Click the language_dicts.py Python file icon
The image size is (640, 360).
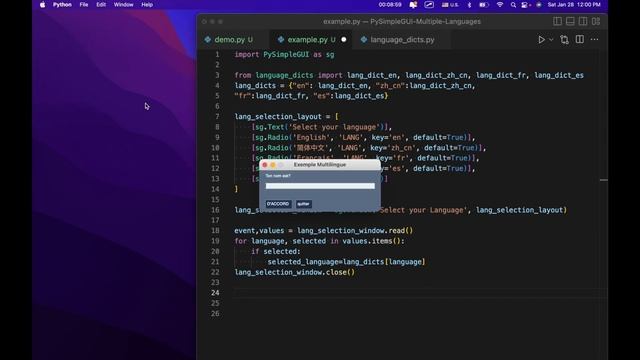(x=364, y=40)
